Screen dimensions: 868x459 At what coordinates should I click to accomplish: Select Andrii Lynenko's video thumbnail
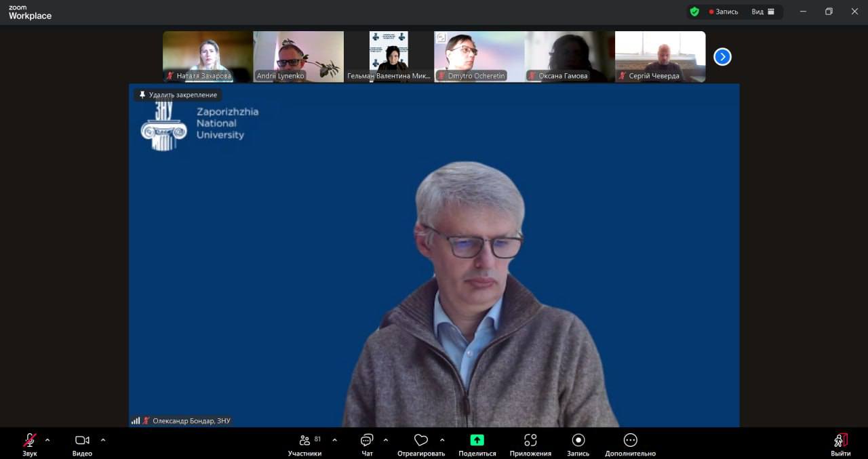[298, 56]
